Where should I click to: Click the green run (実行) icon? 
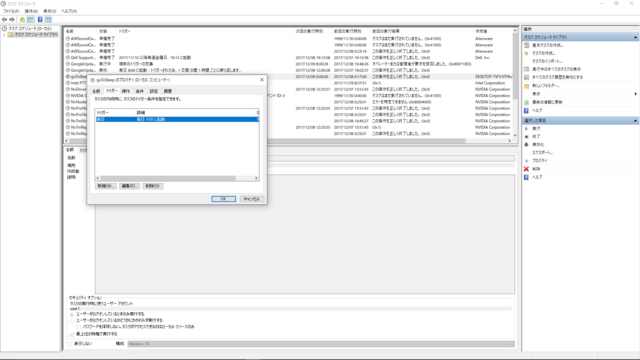(527, 129)
